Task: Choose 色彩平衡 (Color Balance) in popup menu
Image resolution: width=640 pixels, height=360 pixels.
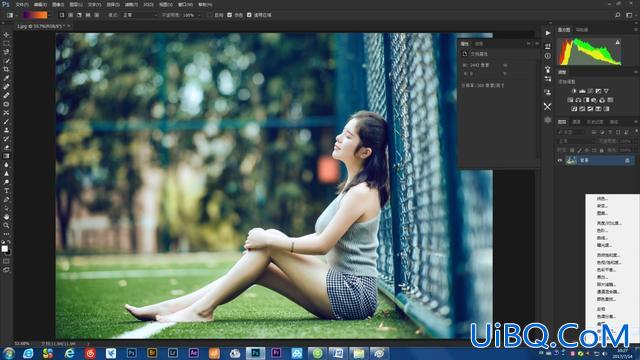Action: tap(606, 270)
